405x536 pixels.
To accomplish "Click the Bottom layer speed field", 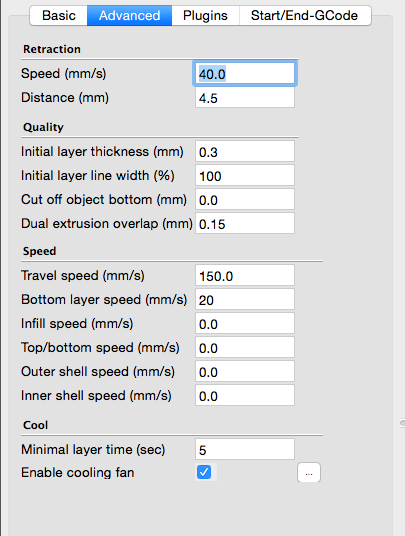I will (245, 300).
